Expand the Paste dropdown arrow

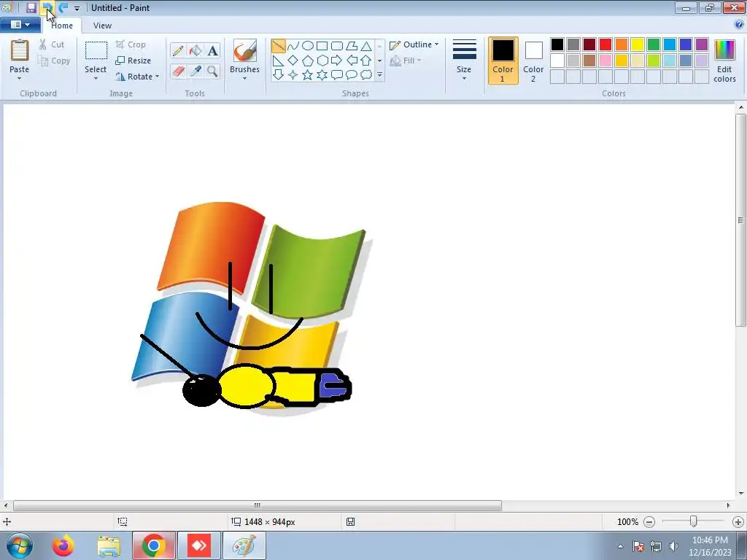click(19, 79)
